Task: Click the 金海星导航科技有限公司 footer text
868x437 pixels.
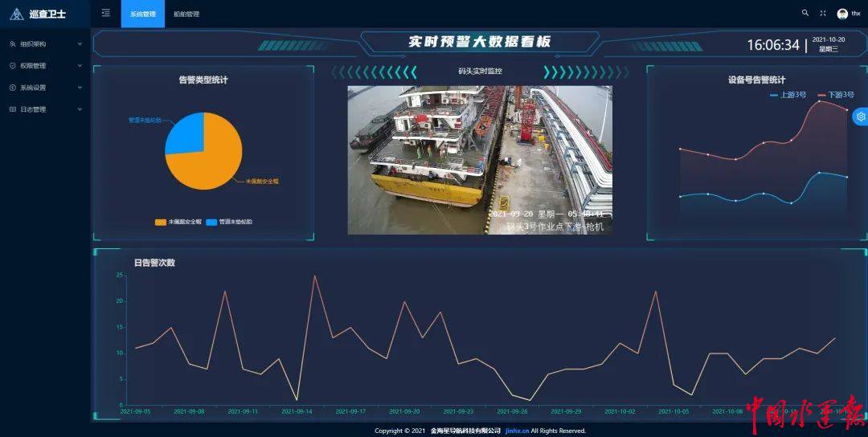Action: [465, 431]
